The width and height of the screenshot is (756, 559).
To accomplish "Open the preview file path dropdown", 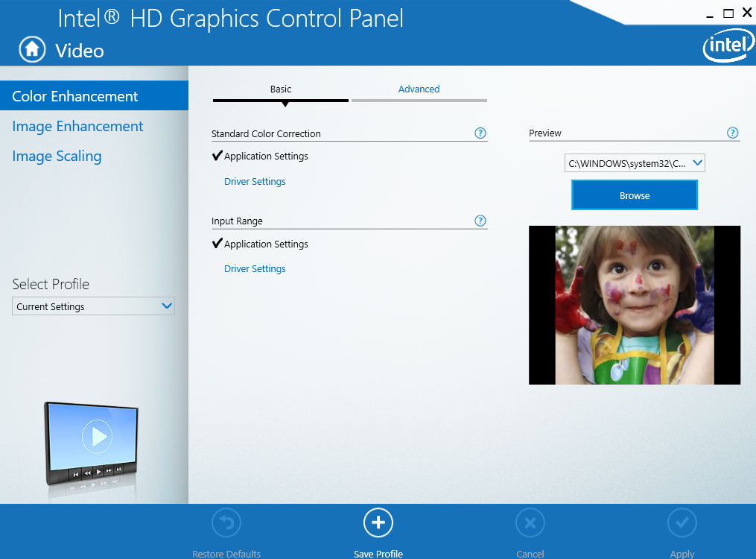I will coord(635,163).
